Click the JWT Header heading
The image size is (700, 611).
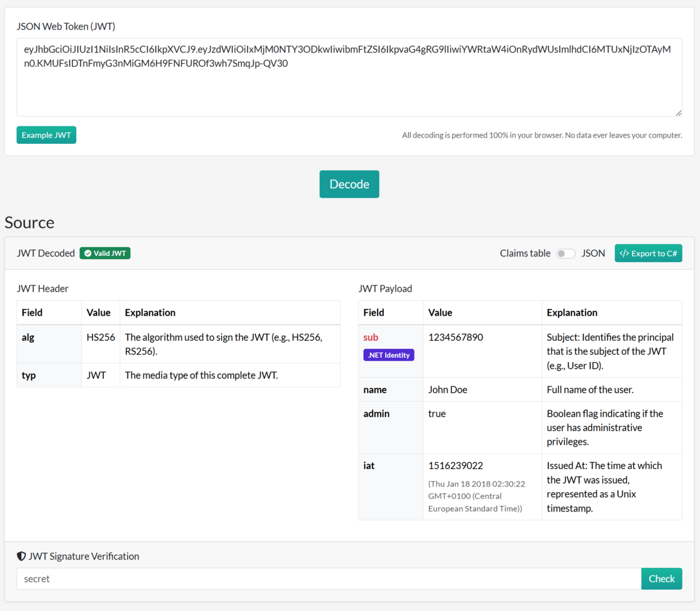pos(42,288)
